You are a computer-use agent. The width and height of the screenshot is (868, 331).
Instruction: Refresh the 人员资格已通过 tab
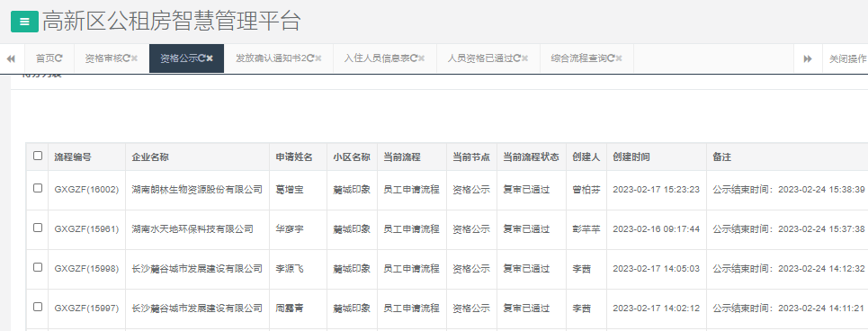517,58
